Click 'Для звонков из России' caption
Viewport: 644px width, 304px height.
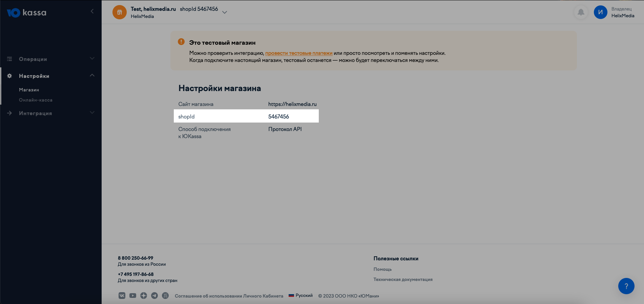click(142, 264)
